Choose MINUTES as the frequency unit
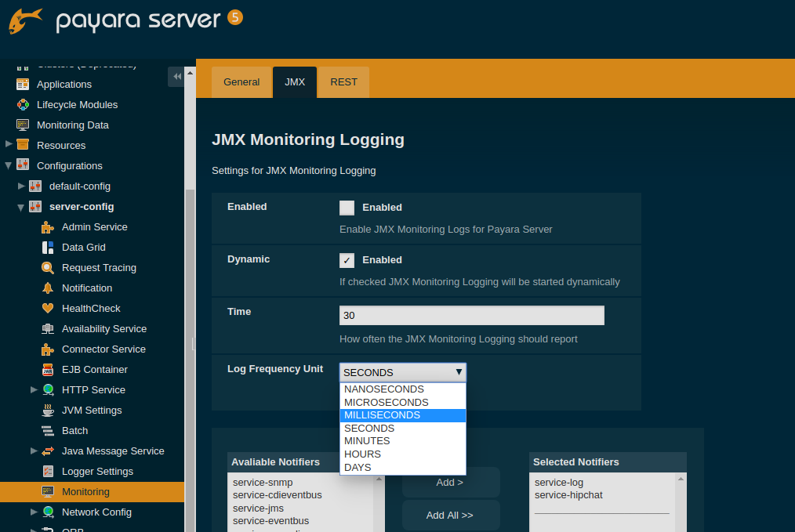This screenshot has height=532, width=795. [x=402, y=441]
